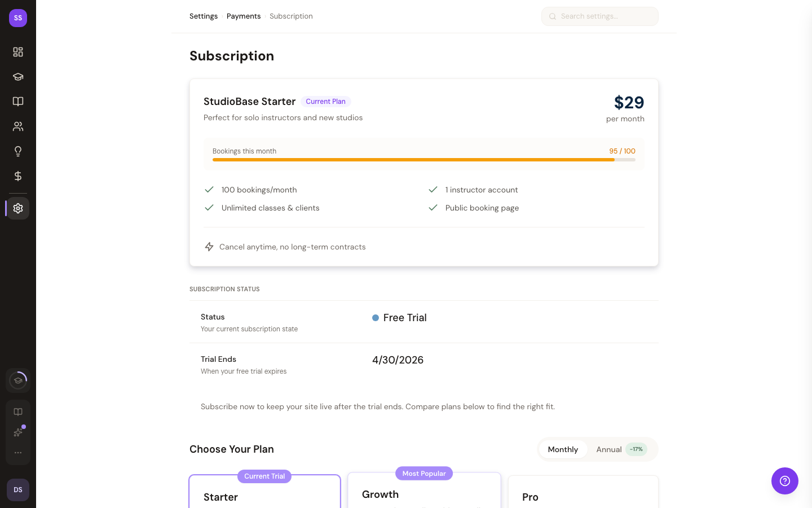Switch billing to Monthly
The width and height of the screenshot is (812, 508).
(x=563, y=449)
